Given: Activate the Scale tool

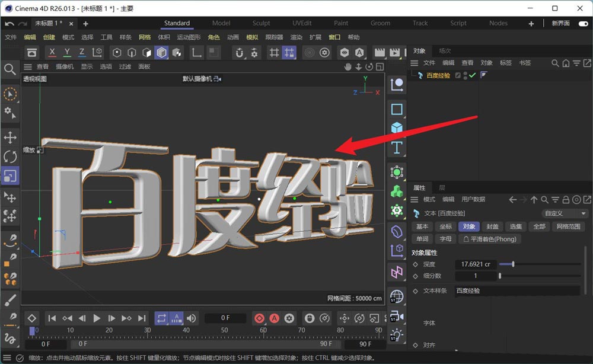Looking at the screenshot, I should [x=10, y=175].
